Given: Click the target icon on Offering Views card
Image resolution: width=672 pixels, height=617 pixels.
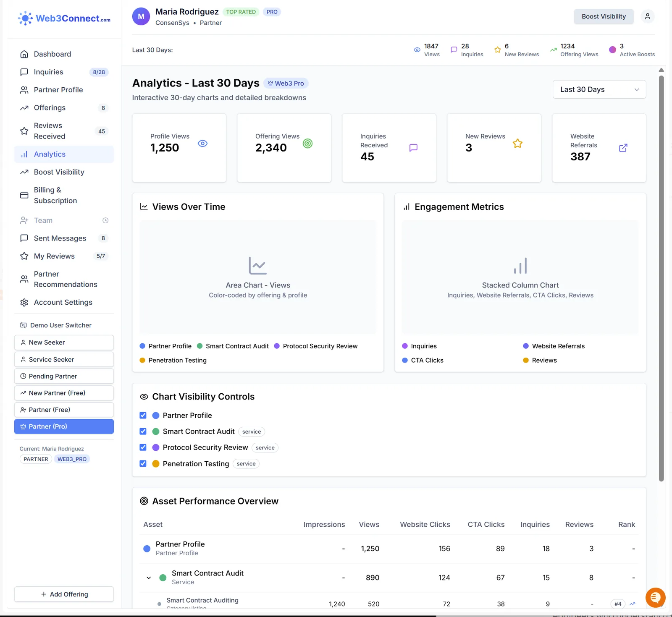Looking at the screenshot, I should tap(307, 144).
